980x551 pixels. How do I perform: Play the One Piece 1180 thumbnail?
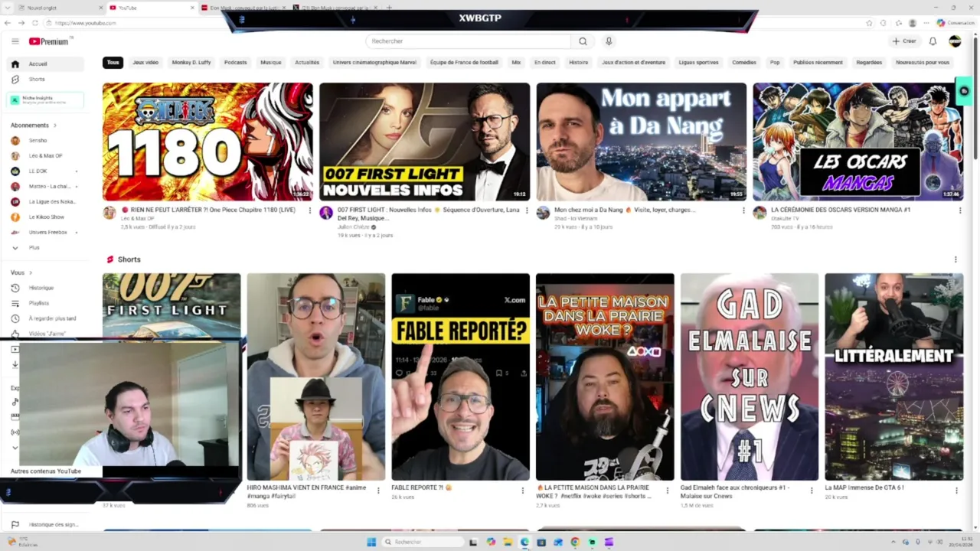(x=207, y=142)
